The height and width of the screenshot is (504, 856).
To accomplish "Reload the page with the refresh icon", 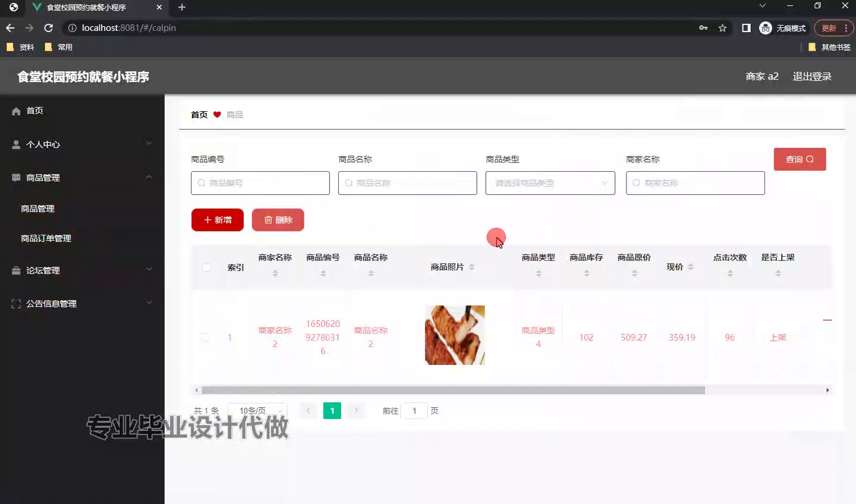I will point(49,28).
